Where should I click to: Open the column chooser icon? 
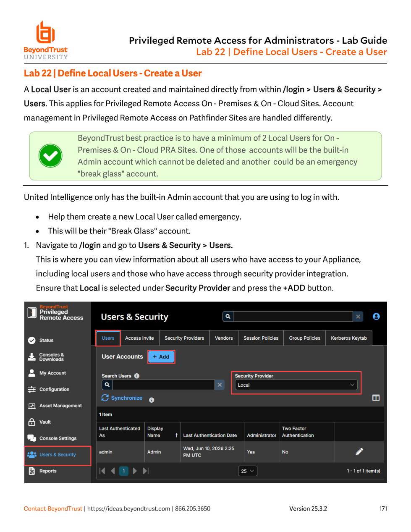[376, 398]
